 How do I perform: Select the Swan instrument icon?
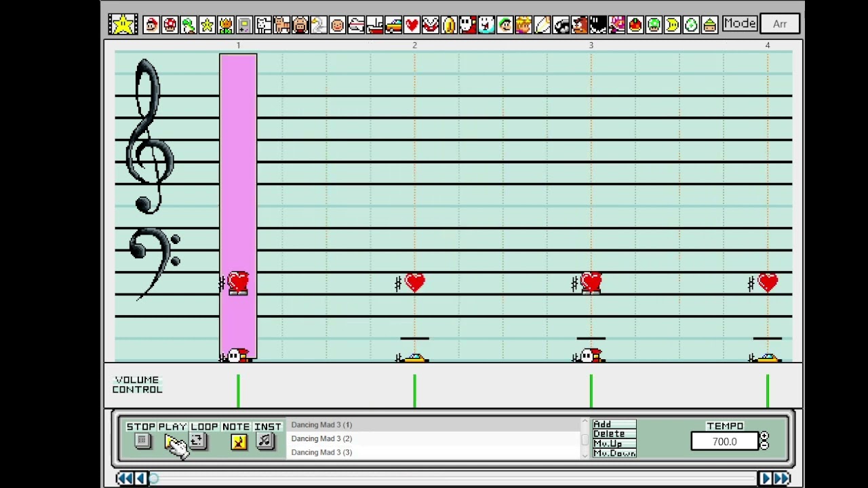click(319, 25)
